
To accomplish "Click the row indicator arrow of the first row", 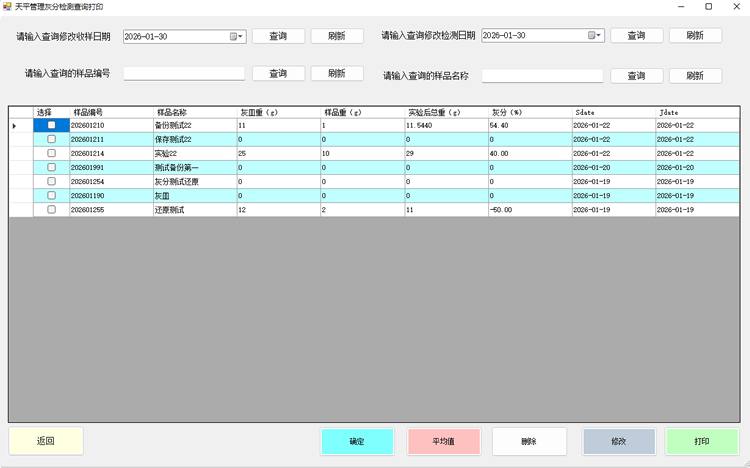I will click(x=14, y=125).
